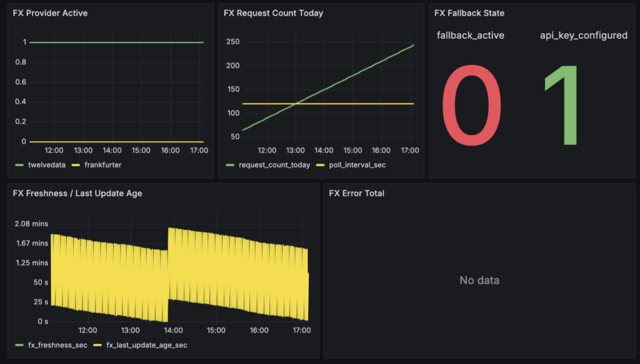640x364 pixels.
Task: Click the yellow fx_last_update_age_sec legend color swatch
Action: [x=98, y=345]
